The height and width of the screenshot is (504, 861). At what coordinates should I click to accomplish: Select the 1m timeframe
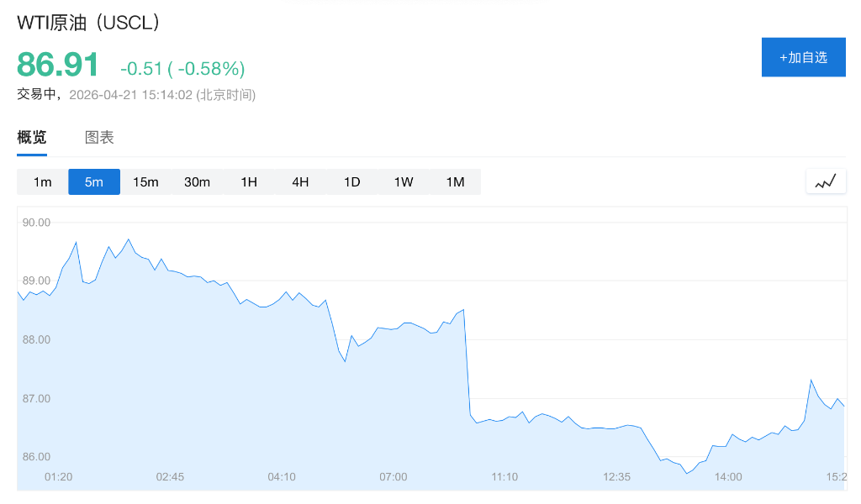[43, 182]
